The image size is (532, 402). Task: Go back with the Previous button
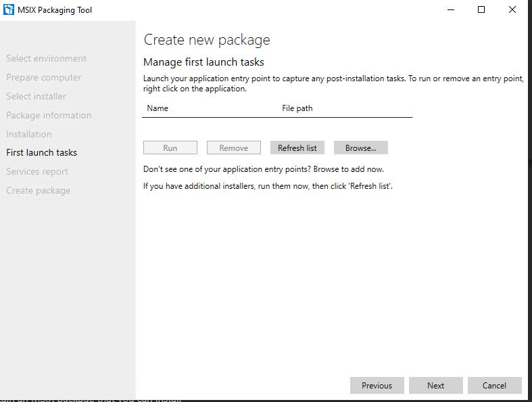tap(377, 385)
